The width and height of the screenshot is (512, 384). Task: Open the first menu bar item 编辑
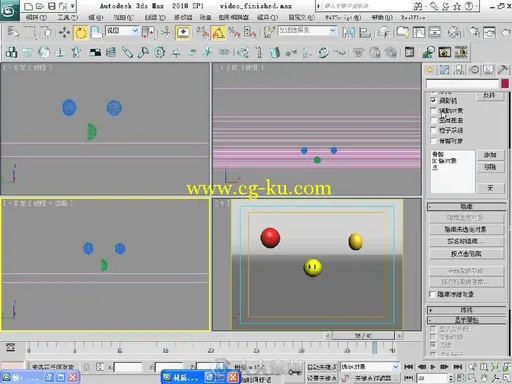[x=36, y=17]
